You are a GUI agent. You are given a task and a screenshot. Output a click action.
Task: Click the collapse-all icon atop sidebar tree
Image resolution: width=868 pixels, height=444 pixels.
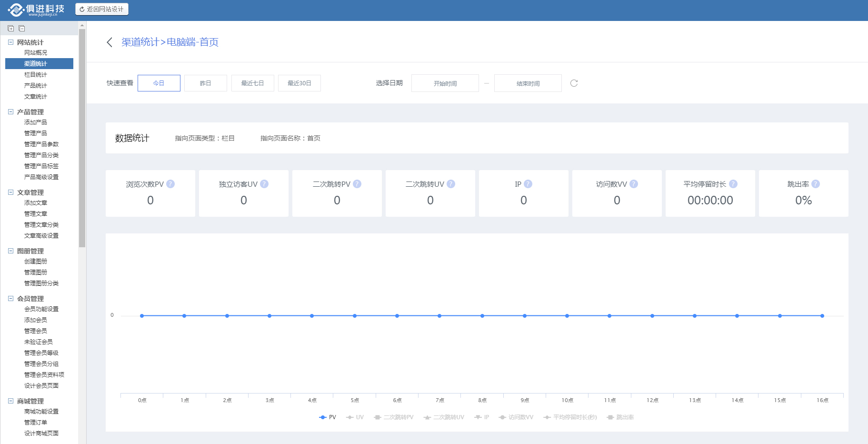click(22, 29)
